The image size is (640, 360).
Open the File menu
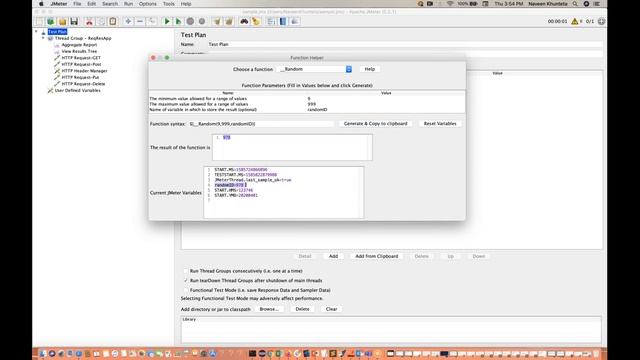77,4
